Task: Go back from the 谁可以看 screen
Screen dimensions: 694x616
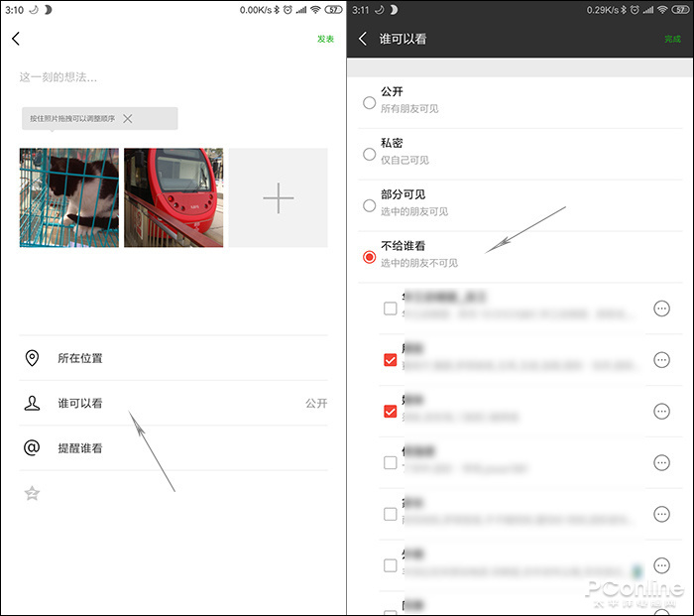Action: pos(363,39)
